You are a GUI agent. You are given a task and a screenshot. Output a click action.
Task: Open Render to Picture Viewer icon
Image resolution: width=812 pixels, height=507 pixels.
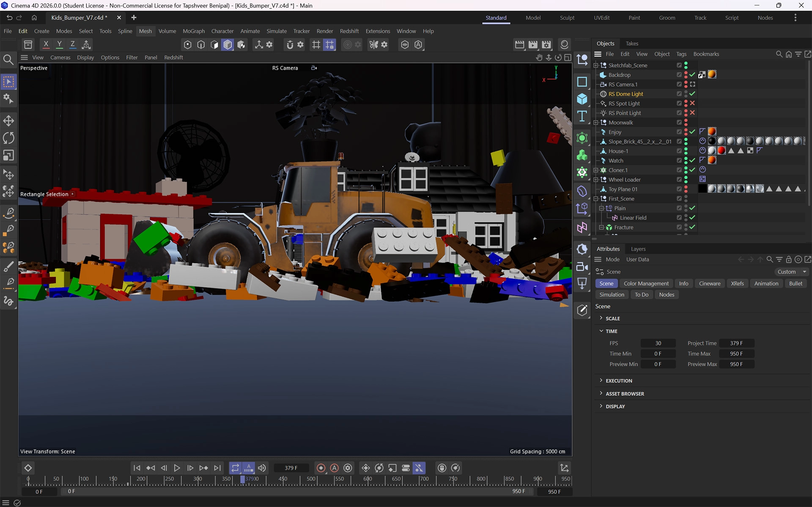pos(533,44)
